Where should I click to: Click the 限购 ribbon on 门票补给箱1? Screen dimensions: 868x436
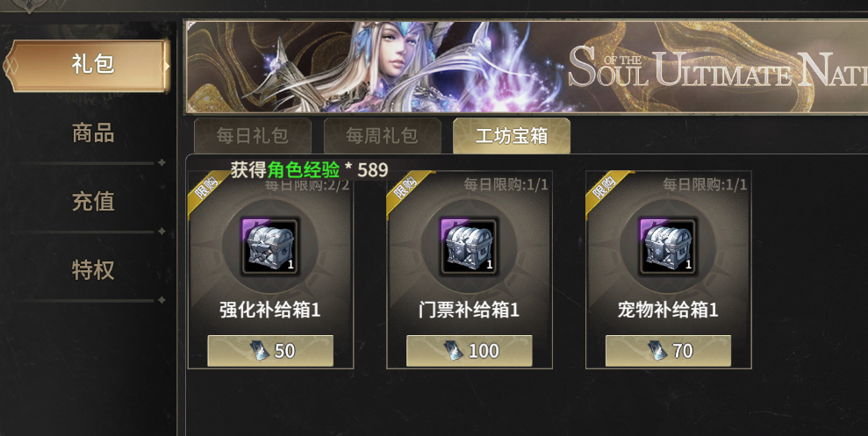407,191
